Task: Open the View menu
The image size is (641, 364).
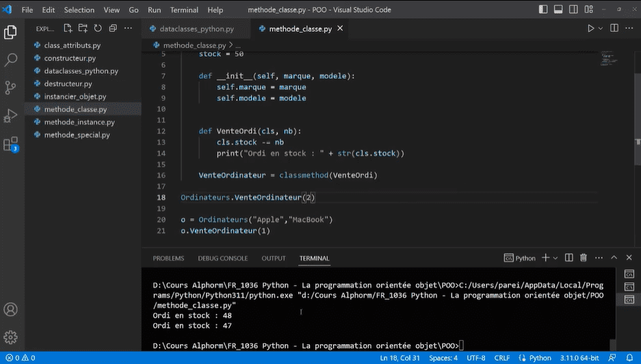Action: (112, 10)
